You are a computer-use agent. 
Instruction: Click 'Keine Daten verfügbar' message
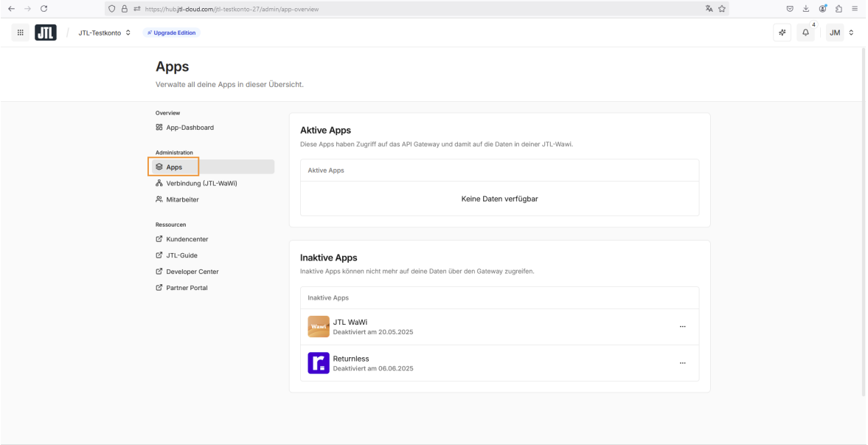[499, 199]
